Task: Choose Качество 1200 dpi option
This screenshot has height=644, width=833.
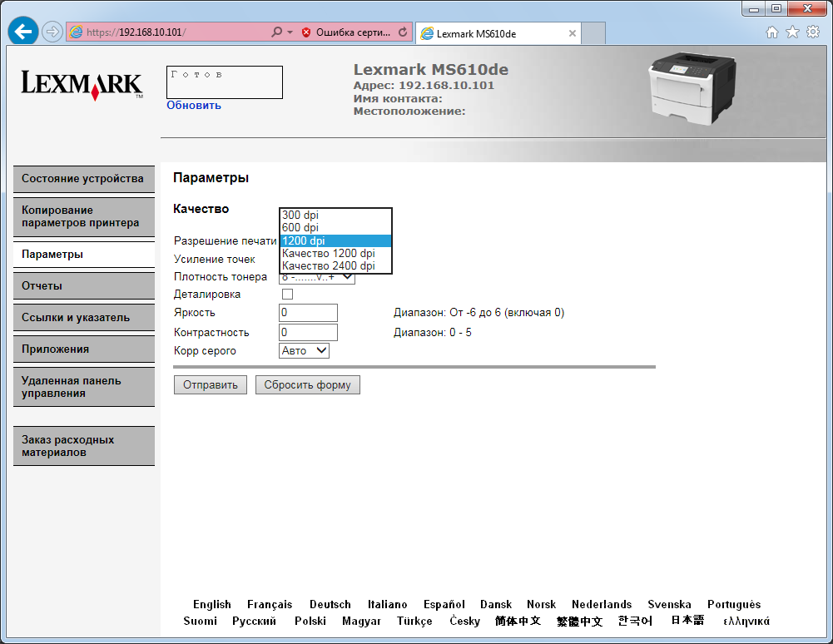Action: coord(335,254)
